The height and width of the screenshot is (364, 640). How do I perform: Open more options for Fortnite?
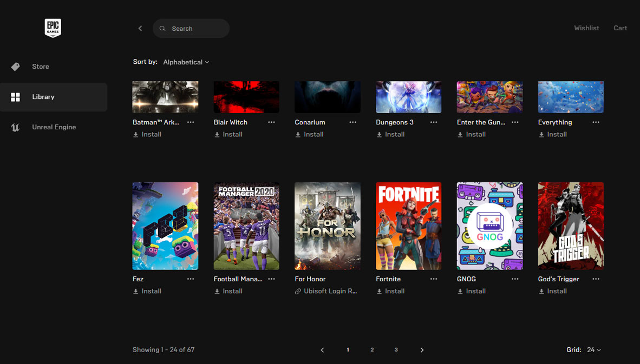pos(434,279)
